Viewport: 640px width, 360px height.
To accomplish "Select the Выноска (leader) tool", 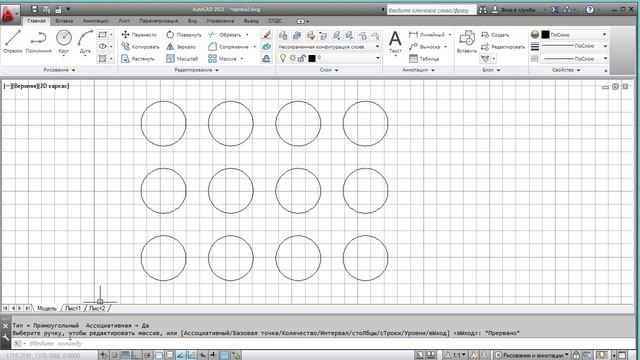I will pyautogui.click(x=424, y=47).
